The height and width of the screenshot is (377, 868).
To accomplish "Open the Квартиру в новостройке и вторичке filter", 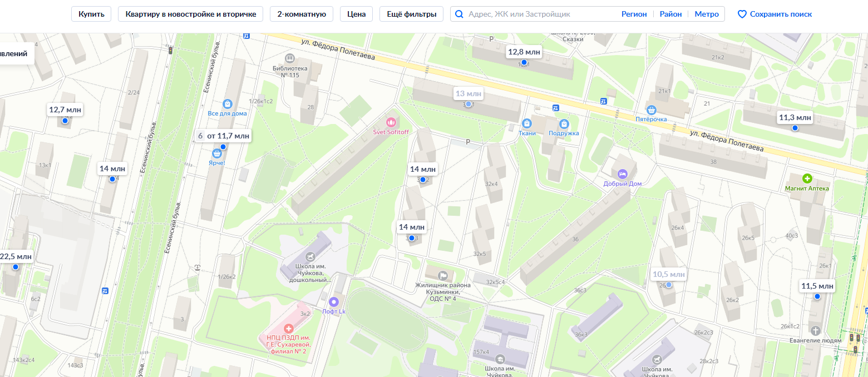I will [x=190, y=14].
